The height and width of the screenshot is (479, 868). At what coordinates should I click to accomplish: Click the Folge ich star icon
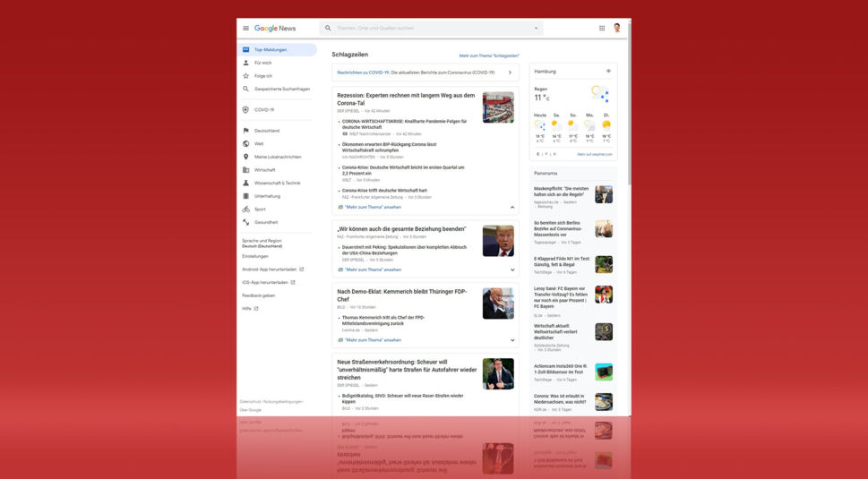coord(245,76)
